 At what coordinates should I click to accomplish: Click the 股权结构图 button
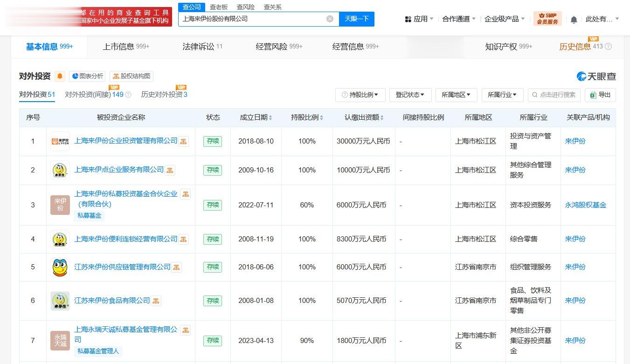point(132,76)
